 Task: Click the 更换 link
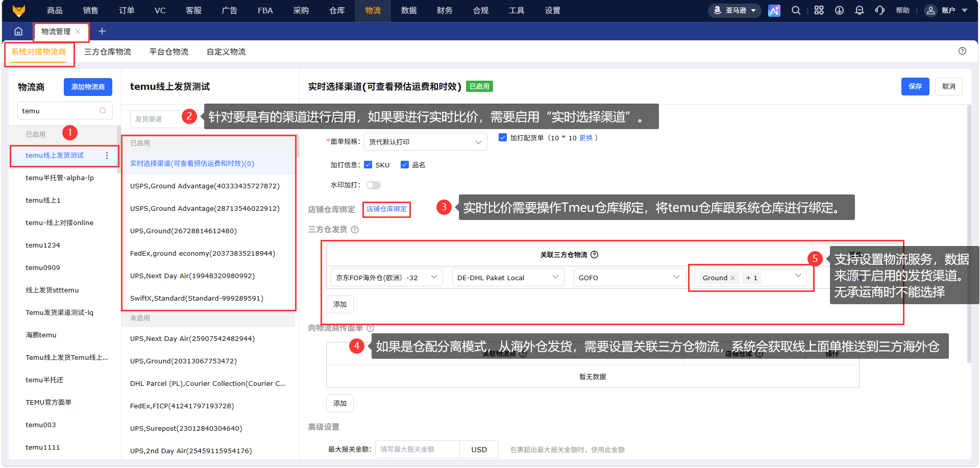[586, 138]
